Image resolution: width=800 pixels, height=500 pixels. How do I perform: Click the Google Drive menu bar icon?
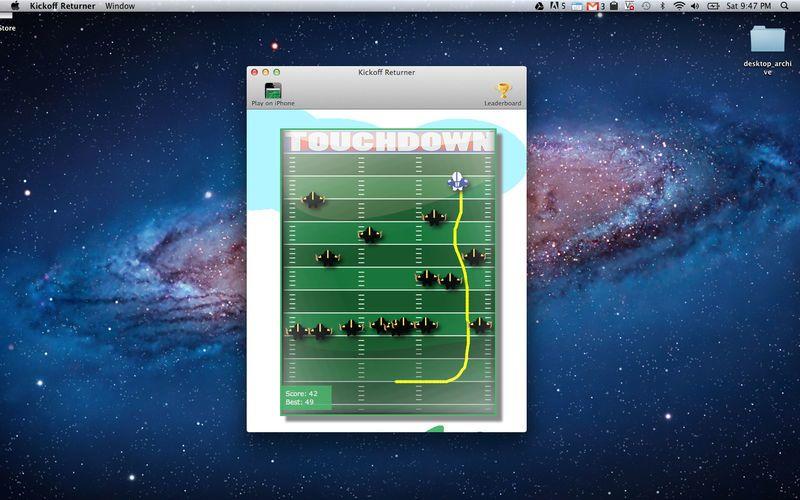point(539,6)
